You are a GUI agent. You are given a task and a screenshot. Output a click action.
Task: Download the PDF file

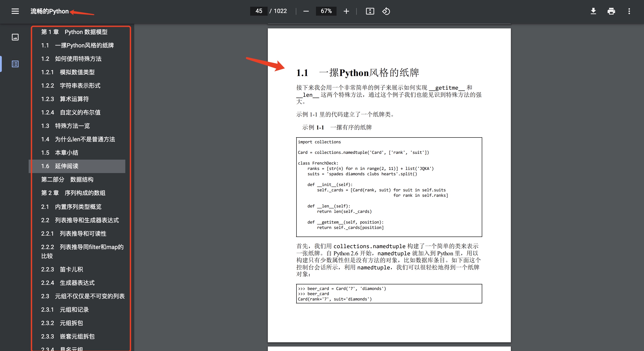click(593, 11)
